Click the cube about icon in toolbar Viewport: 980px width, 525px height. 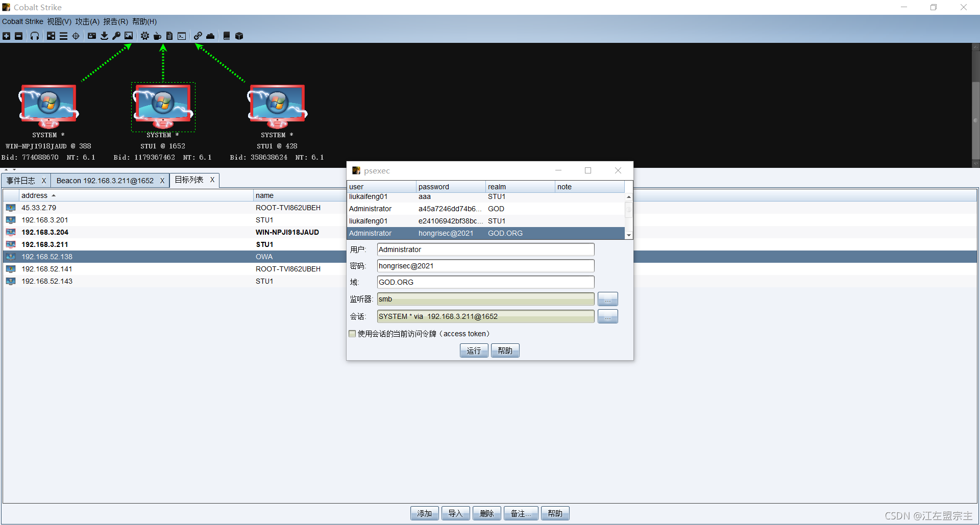[x=239, y=36]
